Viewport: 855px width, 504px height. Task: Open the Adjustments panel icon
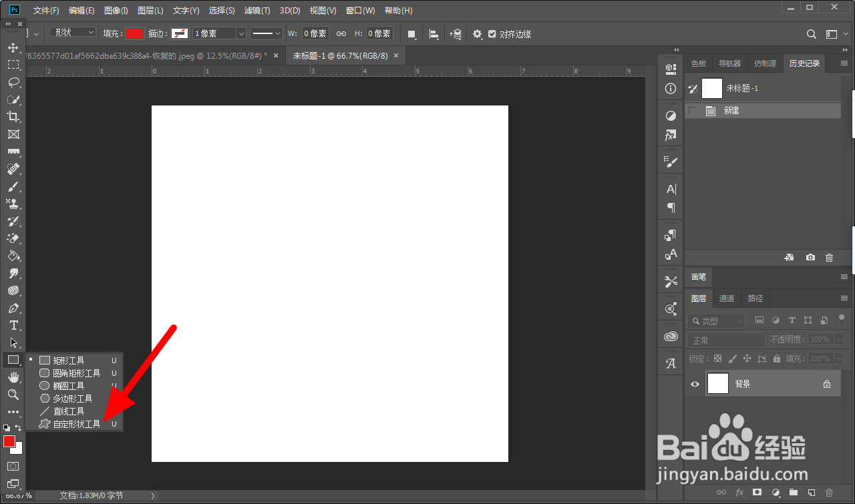tap(671, 115)
